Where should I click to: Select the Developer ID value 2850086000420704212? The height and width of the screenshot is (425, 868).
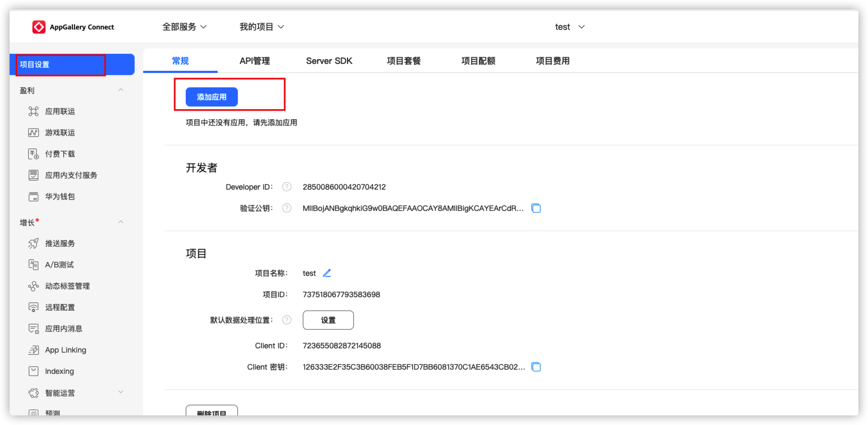point(344,187)
